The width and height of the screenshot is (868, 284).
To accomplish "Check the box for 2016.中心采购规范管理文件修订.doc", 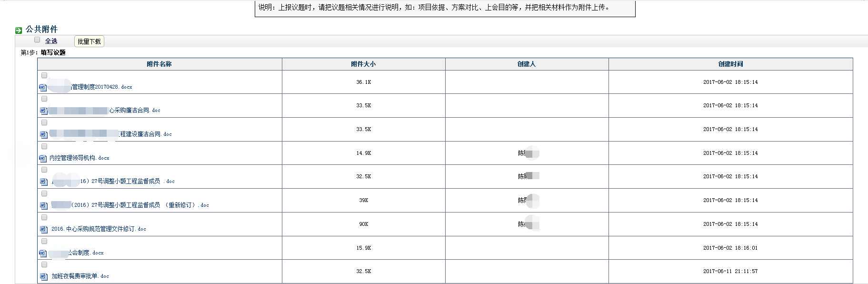I will pyautogui.click(x=44, y=217).
